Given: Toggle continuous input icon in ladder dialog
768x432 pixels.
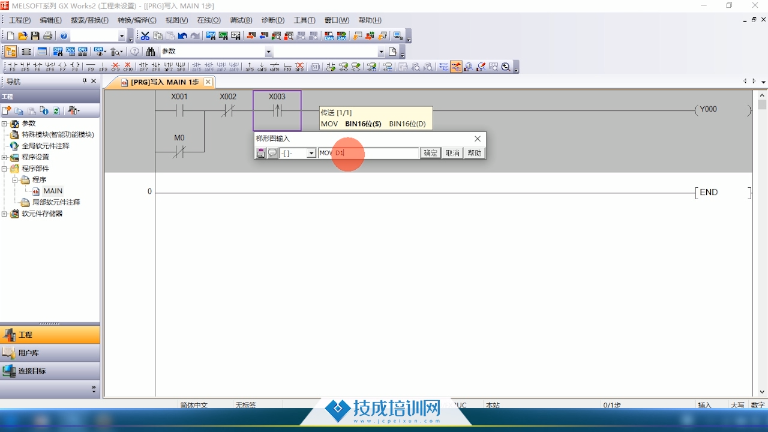Looking at the screenshot, I should (x=261, y=153).
